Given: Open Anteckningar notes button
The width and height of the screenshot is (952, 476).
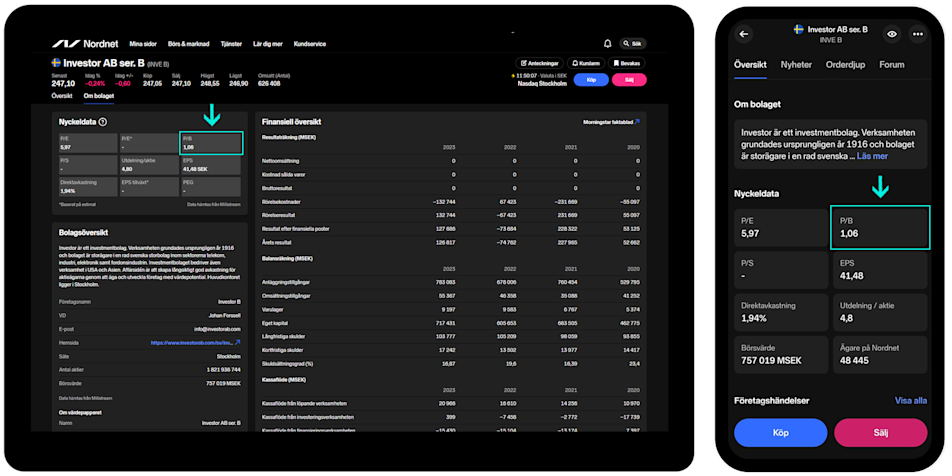Looking at the screenshot, I should tap(536, 62).
